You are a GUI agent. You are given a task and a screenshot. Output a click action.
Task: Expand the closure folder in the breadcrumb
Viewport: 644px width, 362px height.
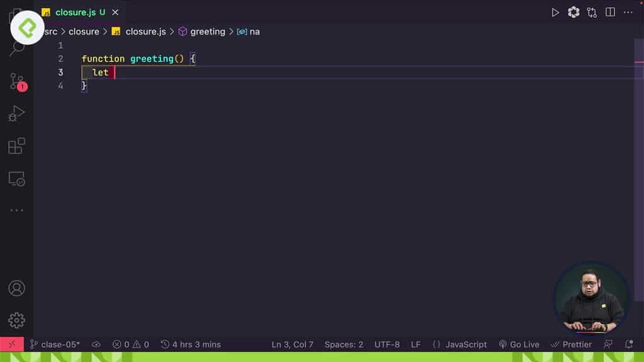pos(84,31)
